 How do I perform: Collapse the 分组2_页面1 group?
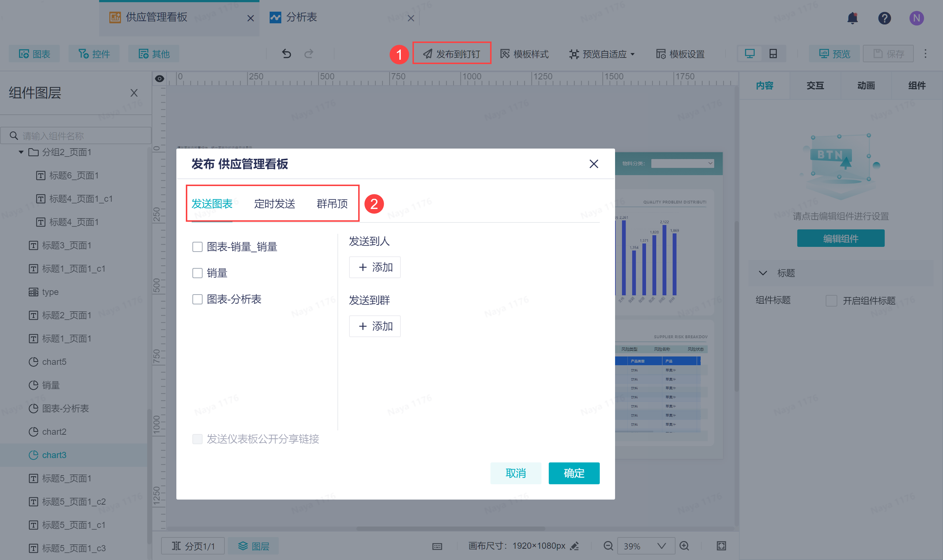click(x=21, y=152)
